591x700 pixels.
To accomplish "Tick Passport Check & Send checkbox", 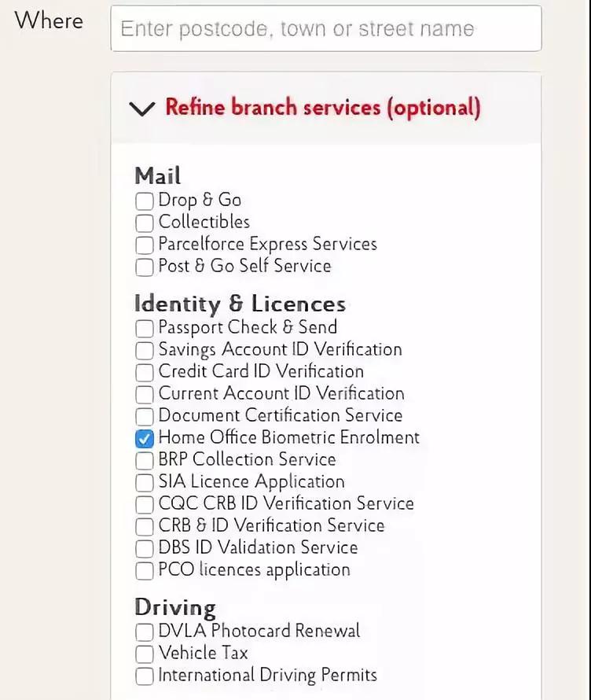I will coord(145,329).
